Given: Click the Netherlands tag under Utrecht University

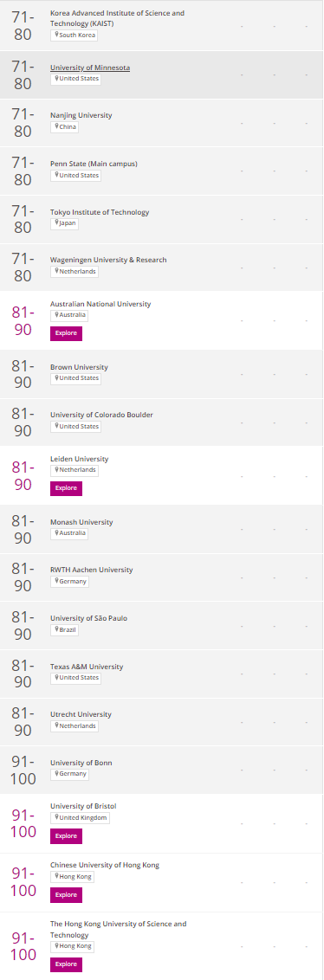Looking at the screenshot, I should [x=75, y=725].
